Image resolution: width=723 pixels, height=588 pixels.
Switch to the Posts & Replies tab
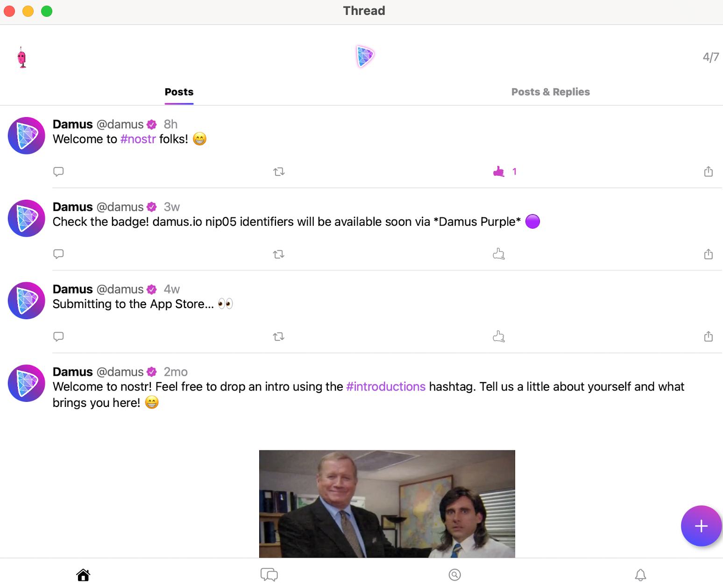point(550,92)
